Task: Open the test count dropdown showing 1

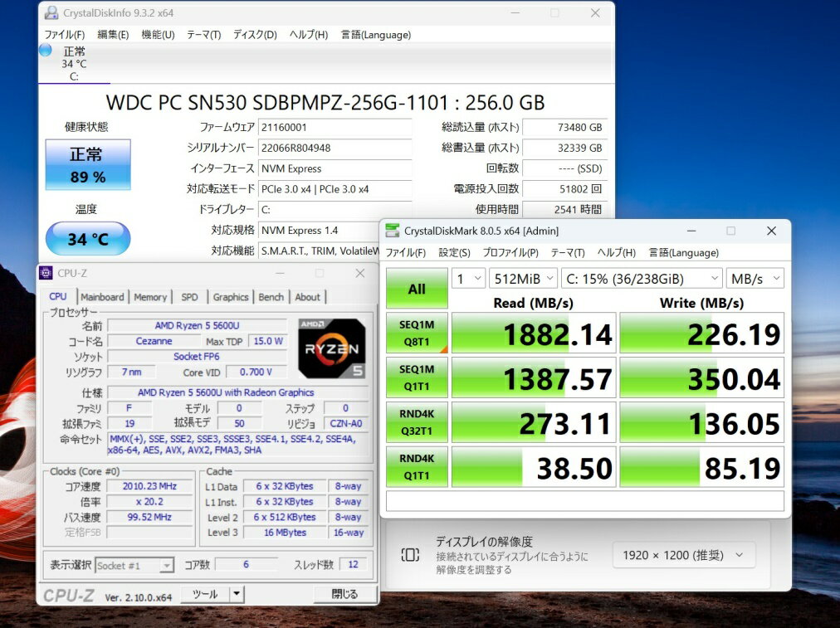Action: [468, 279]
